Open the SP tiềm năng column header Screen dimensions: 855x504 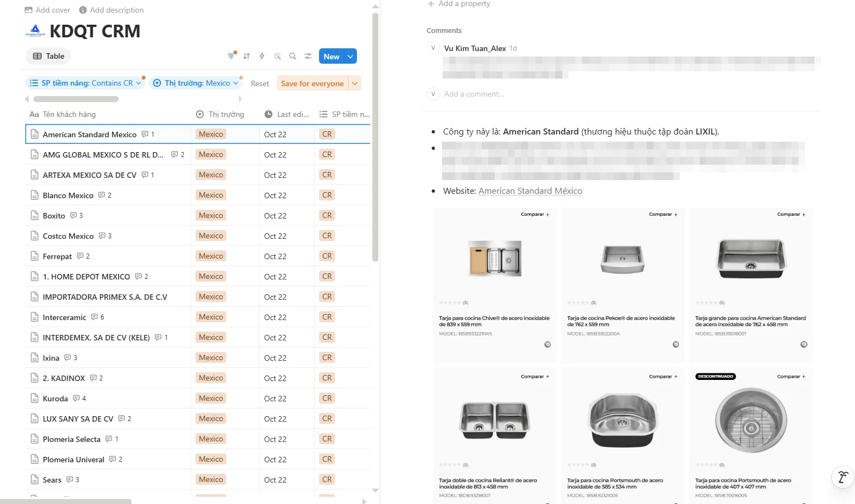344,114
